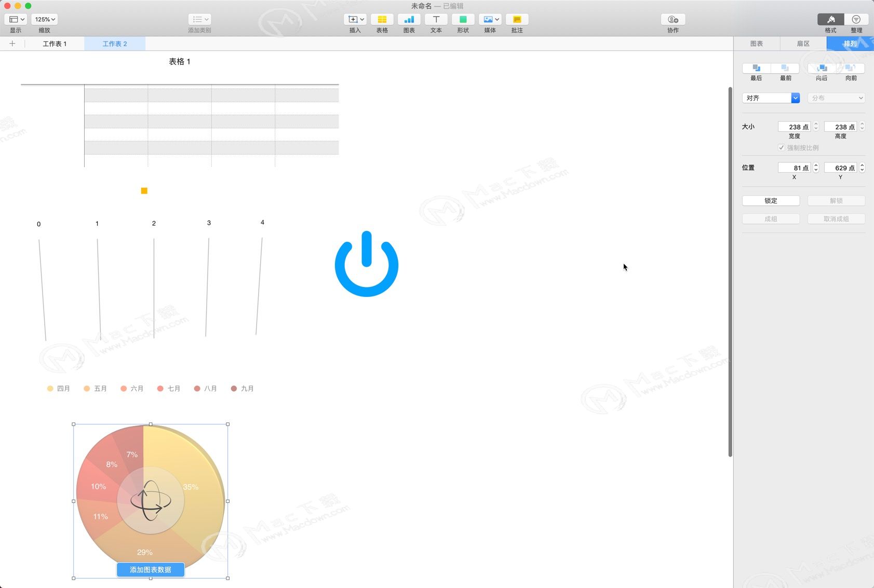Add a comment with 批注 icon
Screen dimensions: 874x588
pos(517,20)
